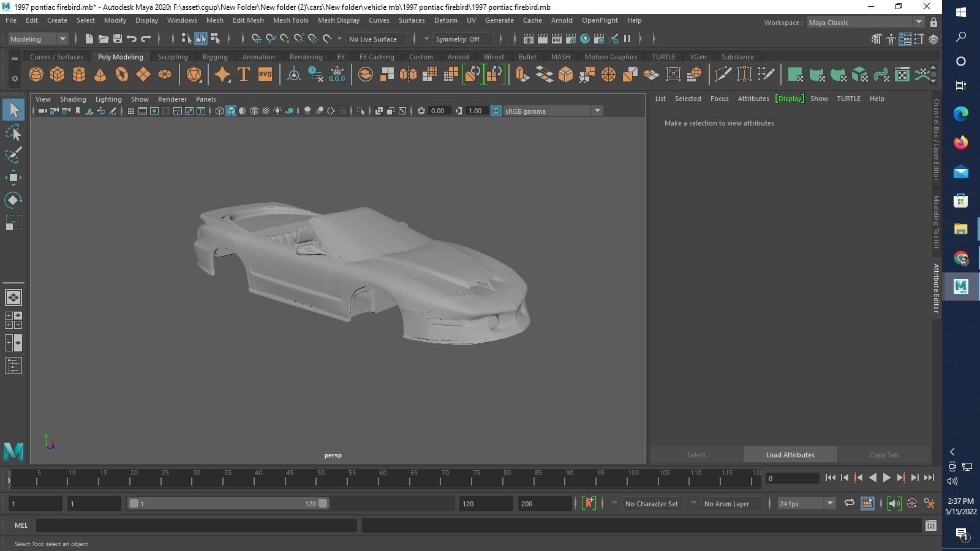Open Windows Start menu
This screenshot has width=980, height=551.
coord(960,12)
